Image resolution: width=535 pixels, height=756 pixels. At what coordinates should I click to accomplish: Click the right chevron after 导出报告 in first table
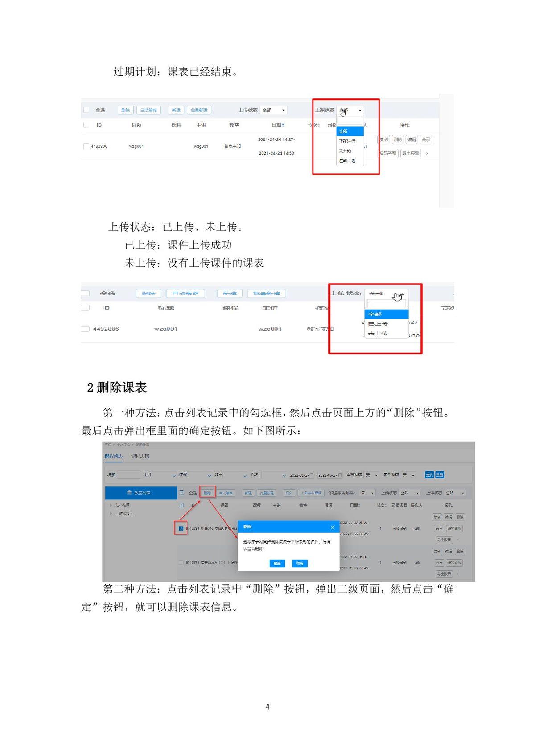[427, 153]
